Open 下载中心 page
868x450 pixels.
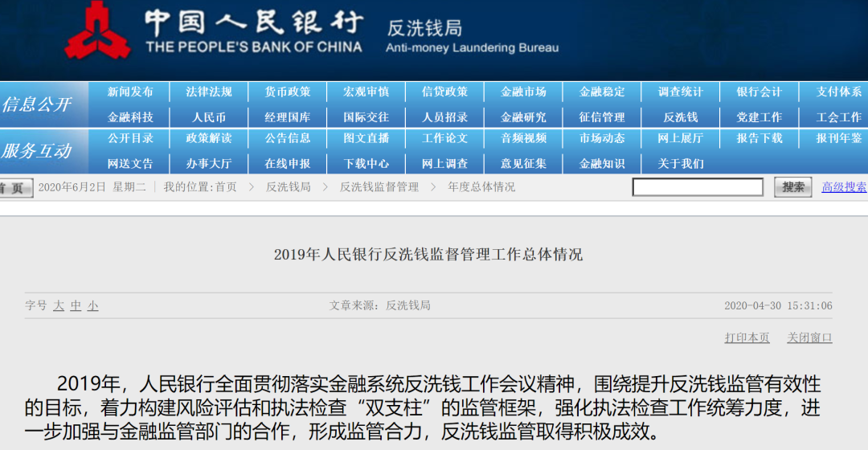click(366, 164)
